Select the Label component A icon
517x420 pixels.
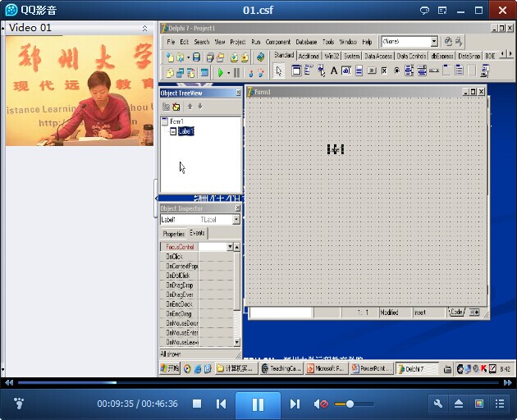[334, 71]
